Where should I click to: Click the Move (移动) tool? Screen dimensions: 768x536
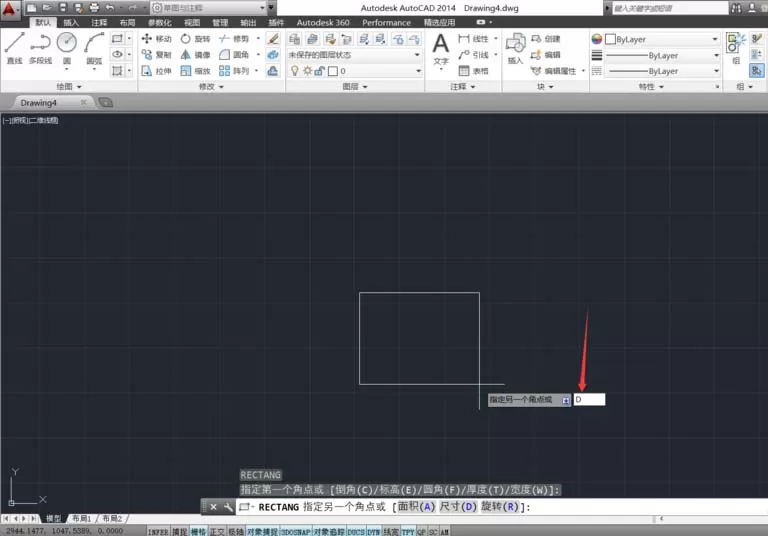157,39
